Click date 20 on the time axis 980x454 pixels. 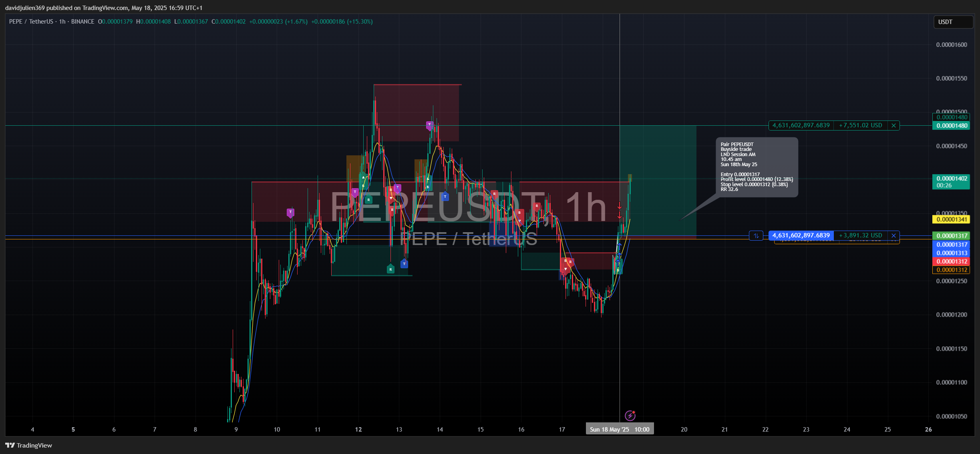pos(684,430)
